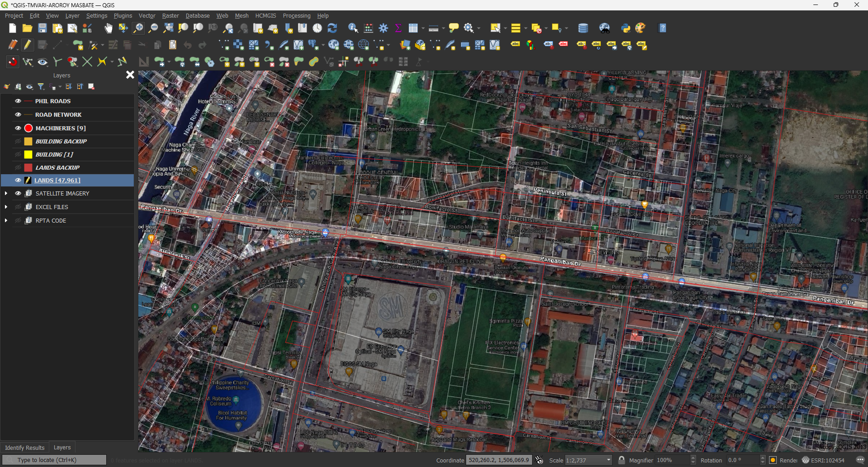The height and width of the screenshot is (467, 868).
Task: Click the red LANDS BACKUP swatch
Action: tap(28, 167)
